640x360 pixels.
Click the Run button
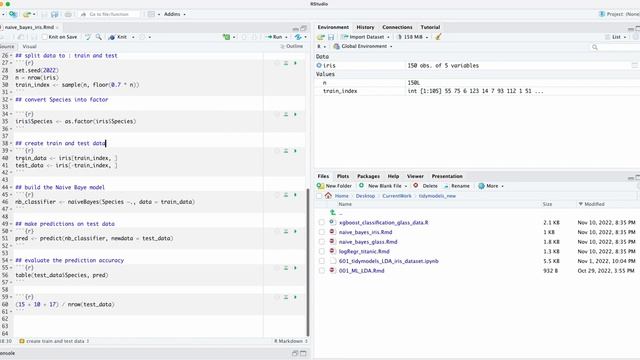pos(274,37)
